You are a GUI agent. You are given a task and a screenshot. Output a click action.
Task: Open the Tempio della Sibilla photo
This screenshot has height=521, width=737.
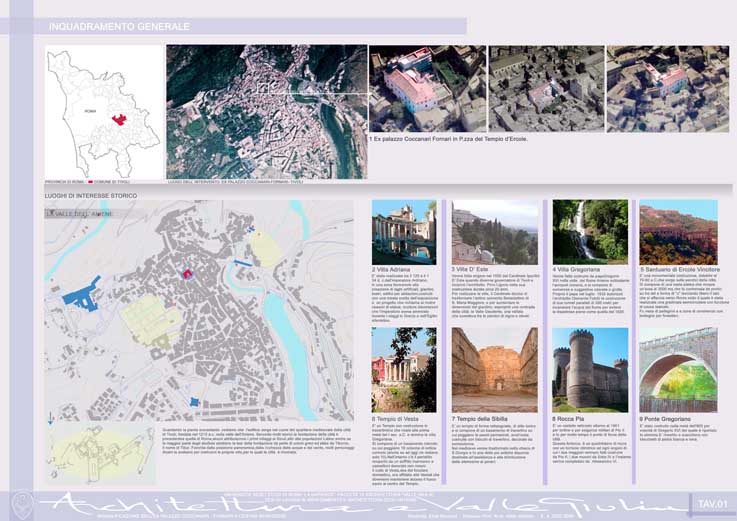coord(494,370)
